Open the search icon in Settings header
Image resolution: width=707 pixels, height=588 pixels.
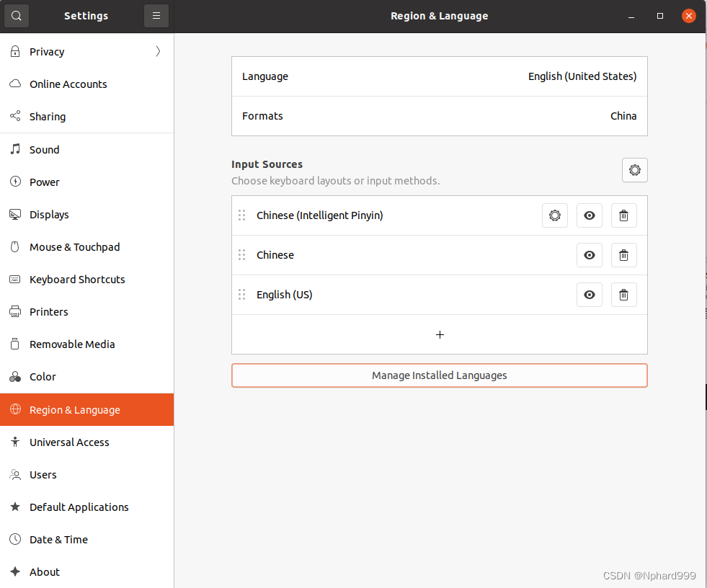click(16, 15)
